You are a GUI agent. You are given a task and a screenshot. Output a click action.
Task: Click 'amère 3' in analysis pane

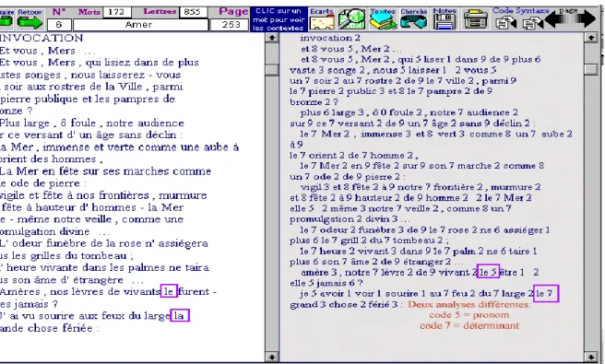[x=319, y=272]
